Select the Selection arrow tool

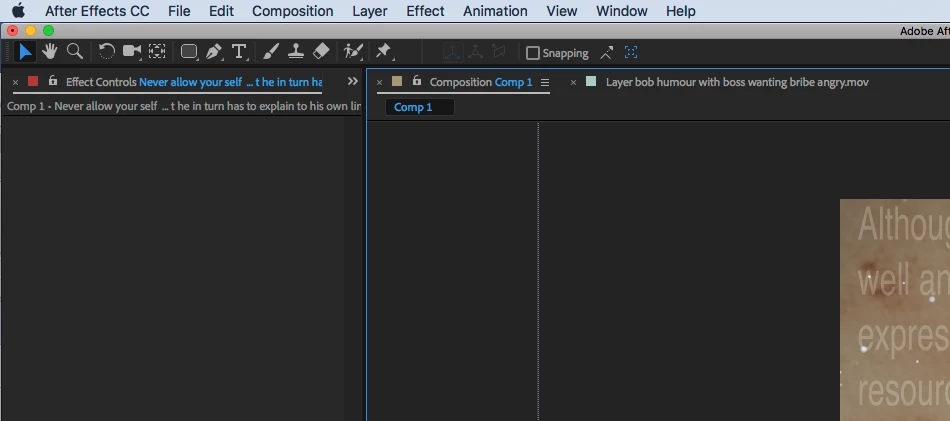coord(25,52)
